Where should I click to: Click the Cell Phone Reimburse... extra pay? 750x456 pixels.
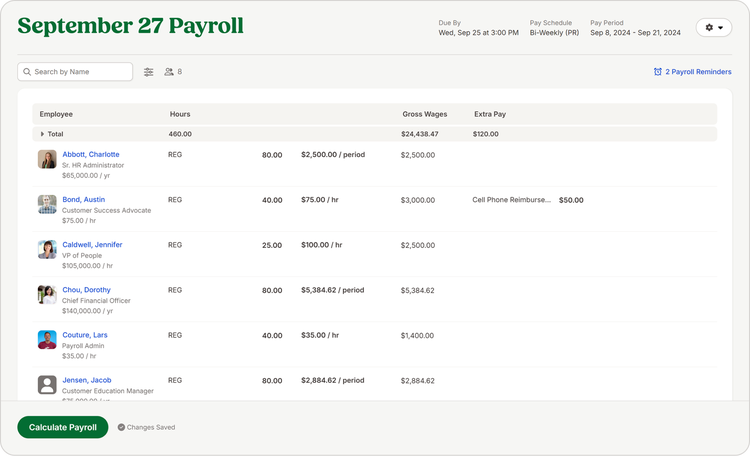tap(511, 200)
